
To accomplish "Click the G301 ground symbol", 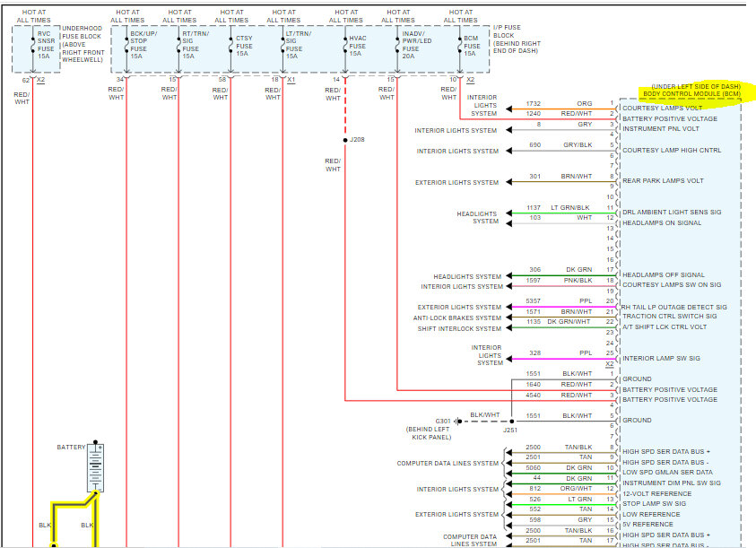I will (x=458, y=422).
